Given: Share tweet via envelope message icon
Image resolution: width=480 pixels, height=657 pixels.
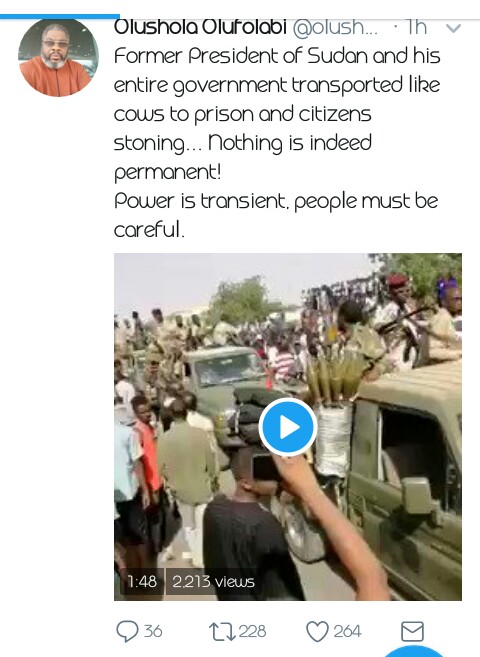Looking at the screenshot, I should pyautogui.click(x=413, y=631).
